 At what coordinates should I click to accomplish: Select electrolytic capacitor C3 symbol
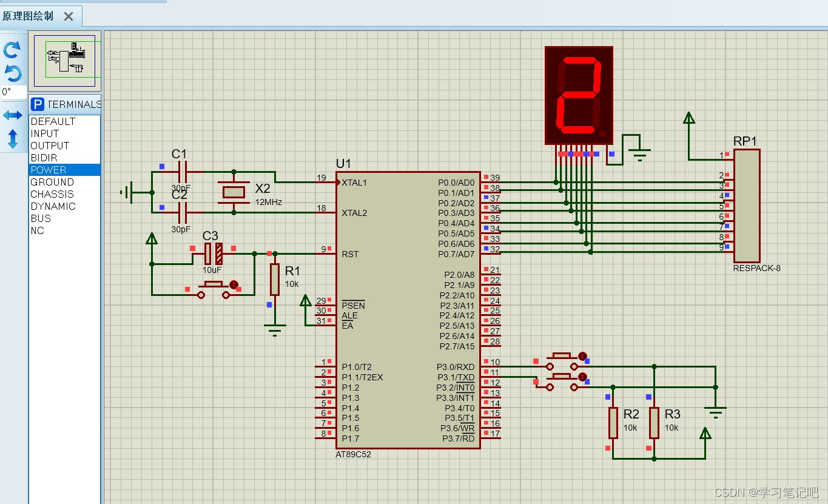[x=213, y=253]
